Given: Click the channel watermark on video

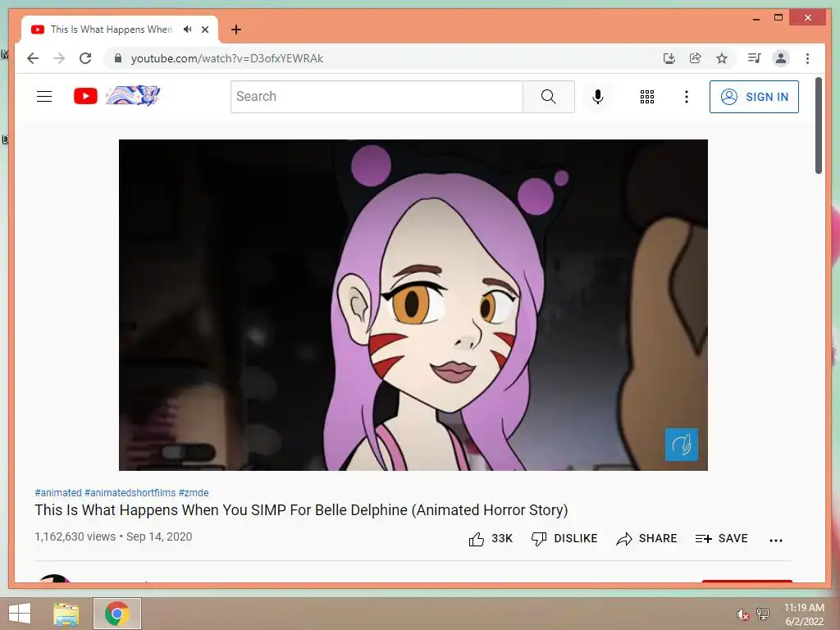Looking at the screenshot, I should tap(682, 444).
